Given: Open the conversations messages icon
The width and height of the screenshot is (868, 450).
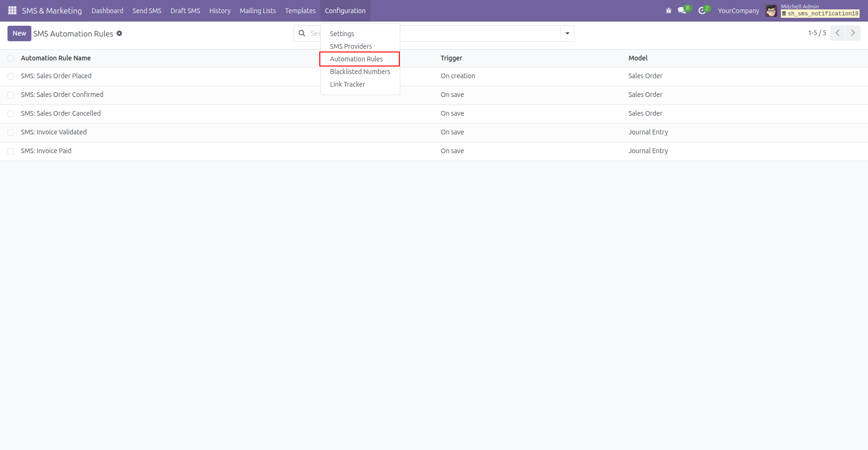Looking at the screenshot, I should pyautogui.click(x=682, y=10).
